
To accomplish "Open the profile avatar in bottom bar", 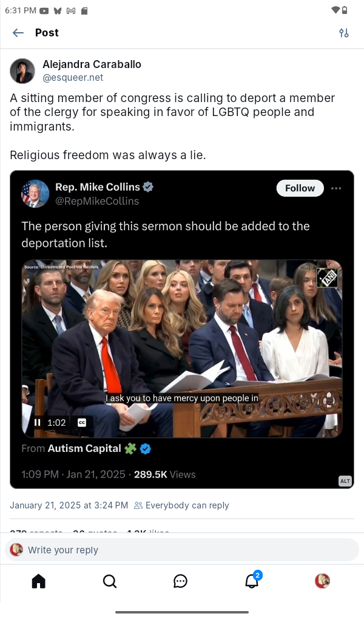I will [x=322, y=581].
